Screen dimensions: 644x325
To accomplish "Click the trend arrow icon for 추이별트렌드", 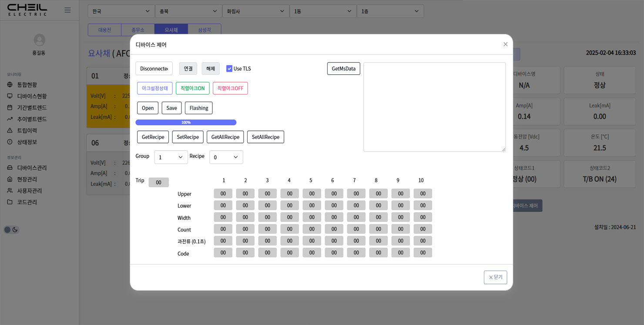I will pyautogui.click(x=10, y=119).
